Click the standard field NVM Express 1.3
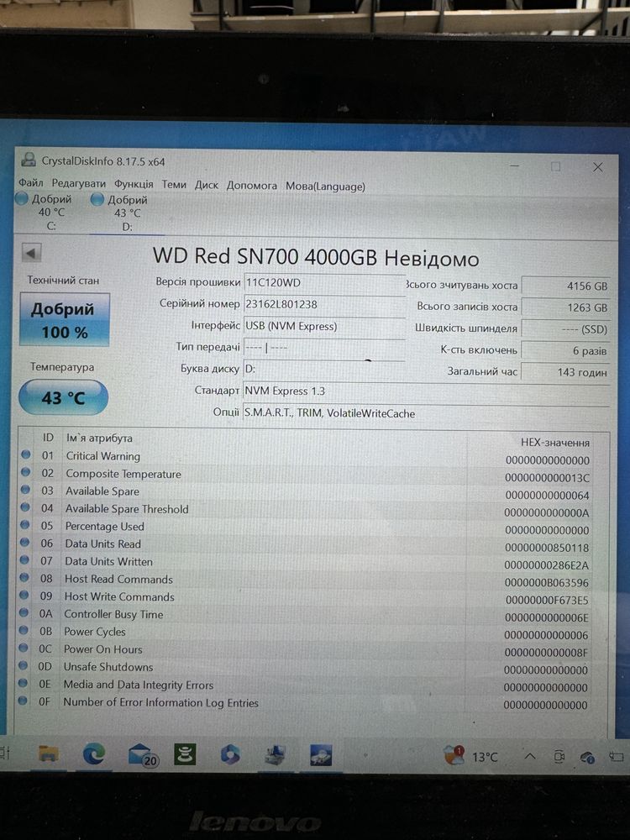The width and height of the screenshot is (630, 840). coord(426,391)
